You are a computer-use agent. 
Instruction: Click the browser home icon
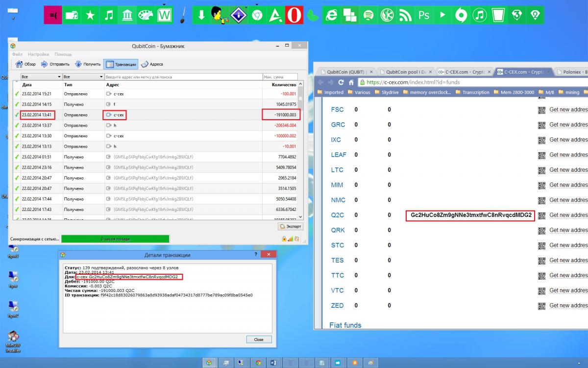pyautogui.click(x=351, y=82)
